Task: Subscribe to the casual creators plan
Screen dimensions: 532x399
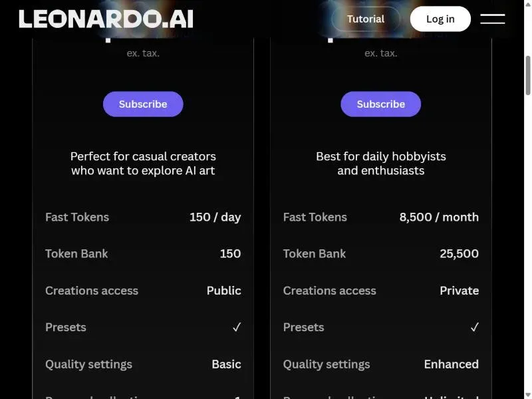Action: [x=143, y=104]
